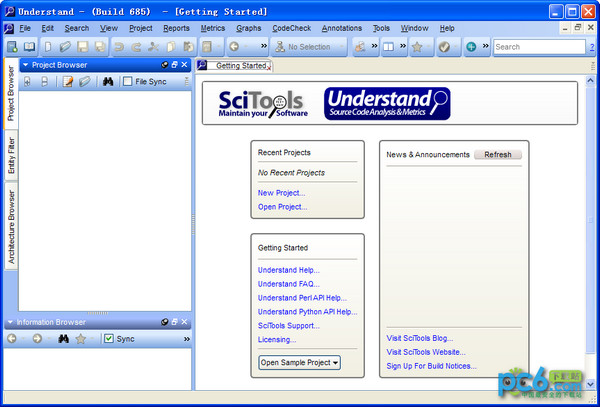Click the open book toolbar icon
Image resolution: width=600 pixels, height=407 pixels.
(x=29, y=47)
